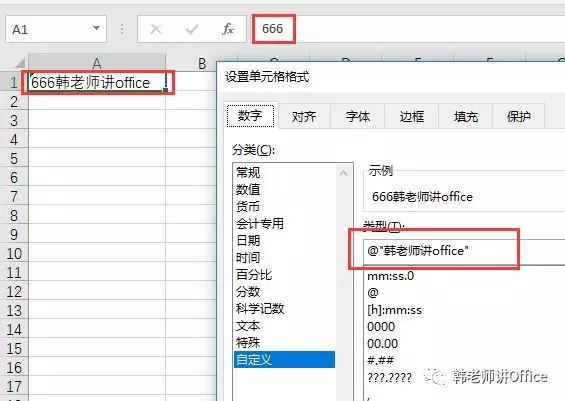Click the select-all corner triangle
565x401 pixels.
coord(19,63)
